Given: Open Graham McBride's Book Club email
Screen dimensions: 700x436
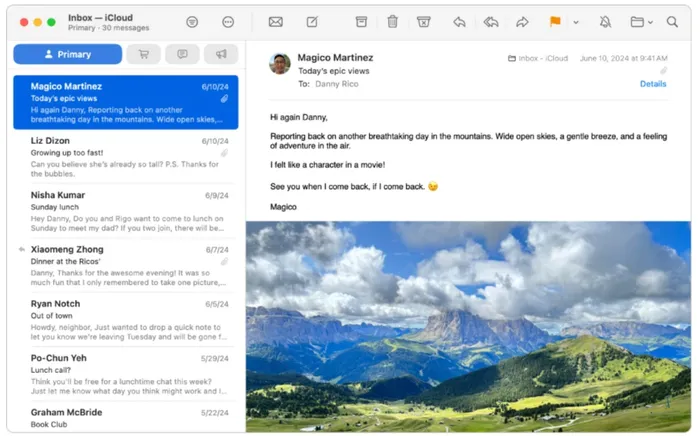Looking at the screenshot, I should point(126,418).
